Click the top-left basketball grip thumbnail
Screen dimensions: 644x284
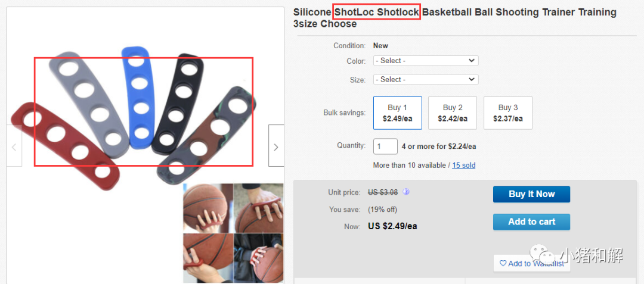[x=208, y=208]
